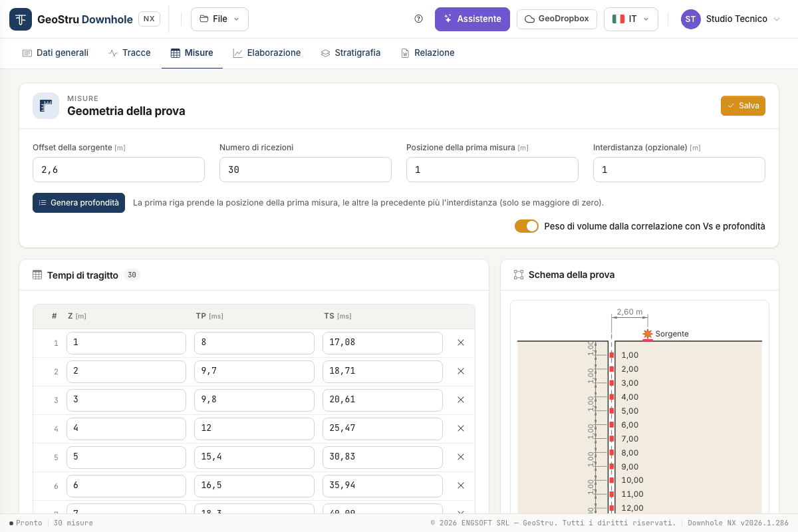The width and height of the screenshot is (798, 532).
Task: Remove row 6 using its X icon
Action: coord(461,486)
